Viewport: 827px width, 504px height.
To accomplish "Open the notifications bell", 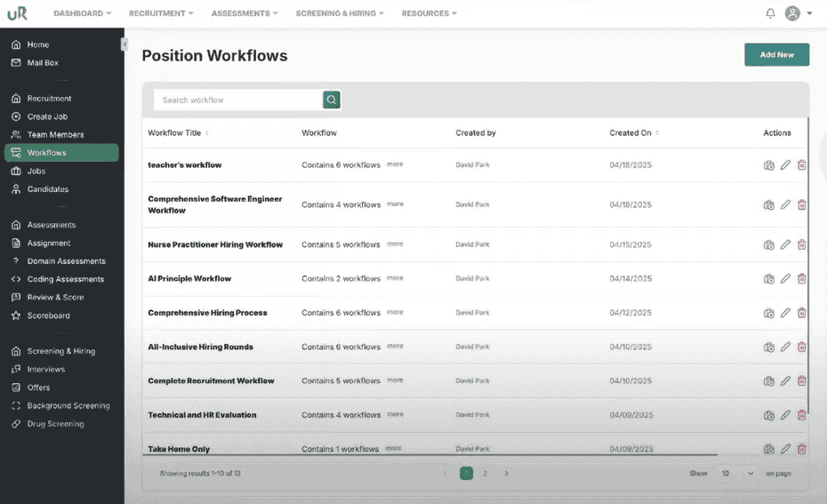I will [770, 13].
